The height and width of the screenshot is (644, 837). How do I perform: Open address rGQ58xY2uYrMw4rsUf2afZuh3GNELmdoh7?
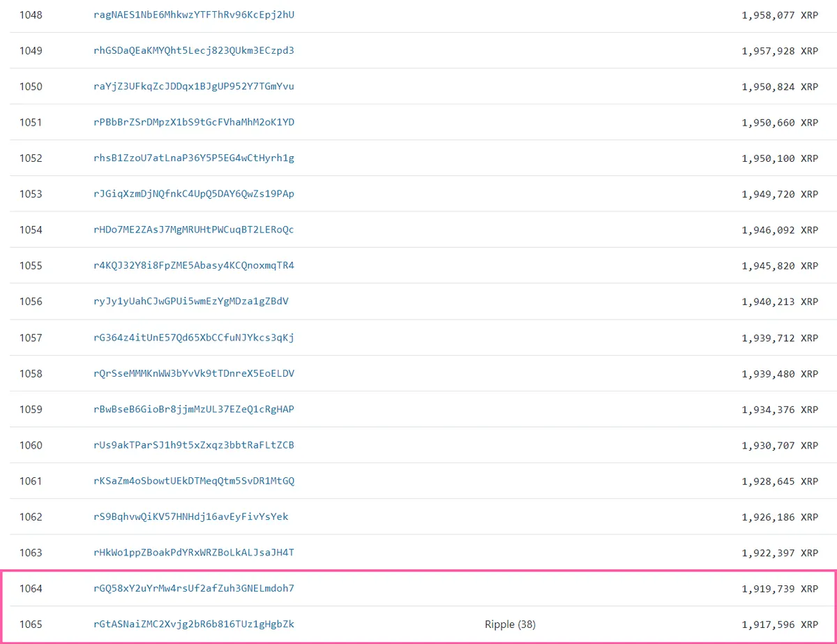[x=194, y=588]
